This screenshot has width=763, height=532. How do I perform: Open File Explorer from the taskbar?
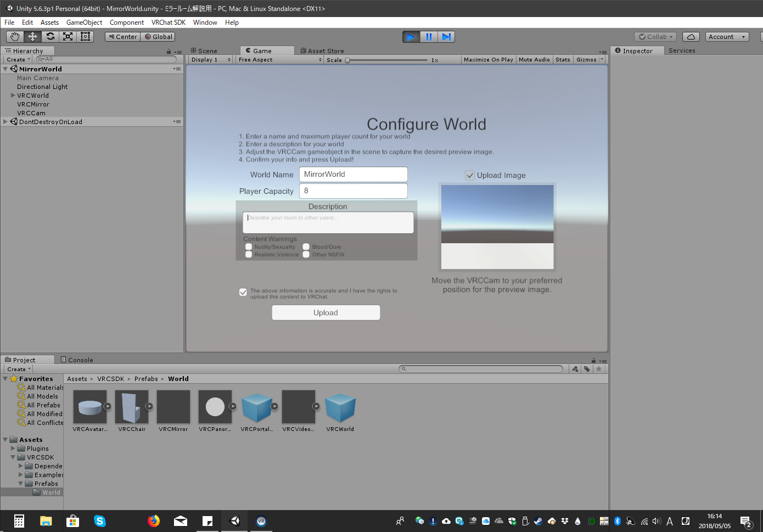coord(46,521)
